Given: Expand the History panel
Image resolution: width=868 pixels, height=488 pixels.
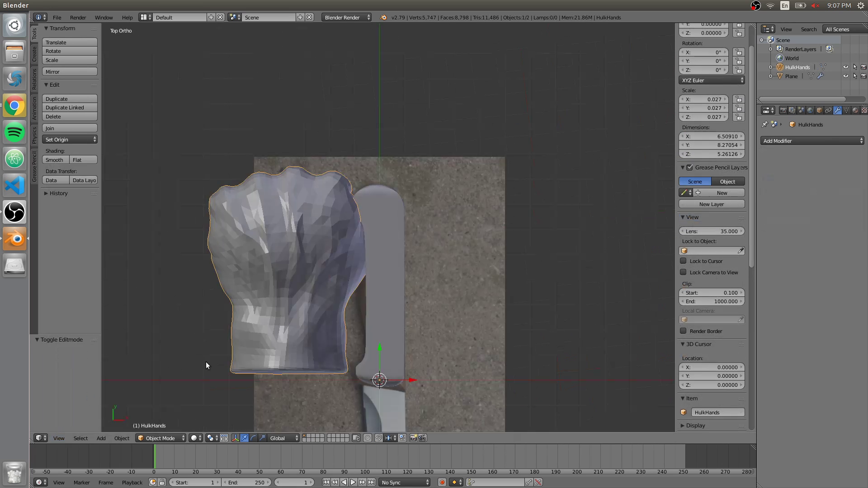Looking at the screenshot, I should click(56, 193).
